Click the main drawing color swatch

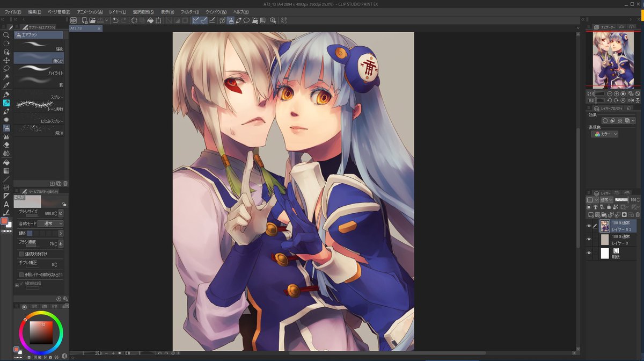coord(4,221)
